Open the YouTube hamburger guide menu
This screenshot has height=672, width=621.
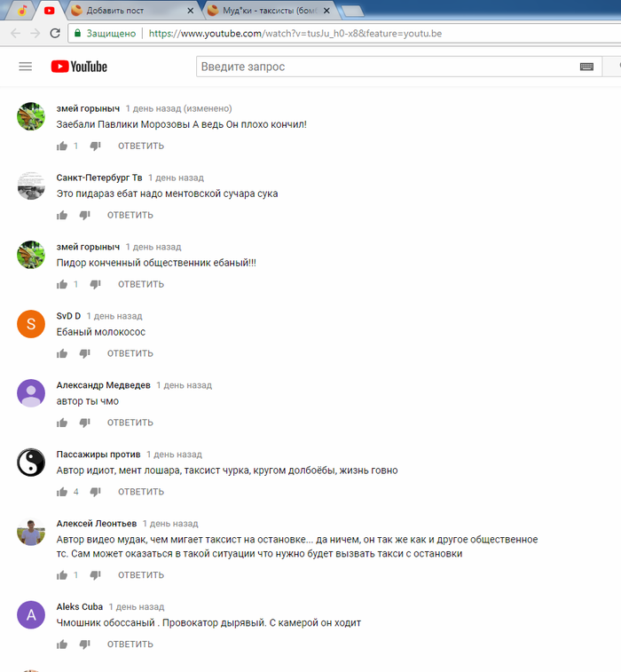pyautogui.click(x=25, y=67)
